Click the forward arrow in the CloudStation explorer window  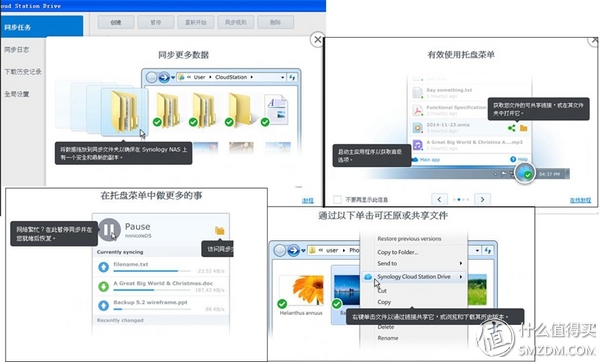(164, 77)
